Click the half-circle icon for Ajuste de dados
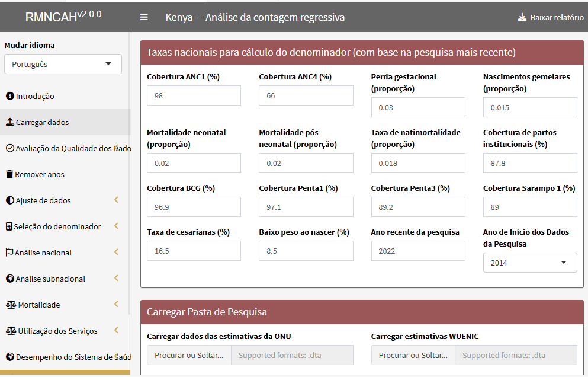588x377 pixels. pos(10,200)
